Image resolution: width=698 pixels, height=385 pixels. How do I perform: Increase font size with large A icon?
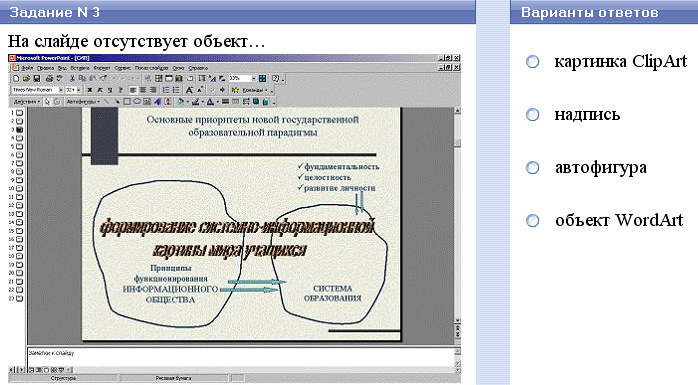189,90
